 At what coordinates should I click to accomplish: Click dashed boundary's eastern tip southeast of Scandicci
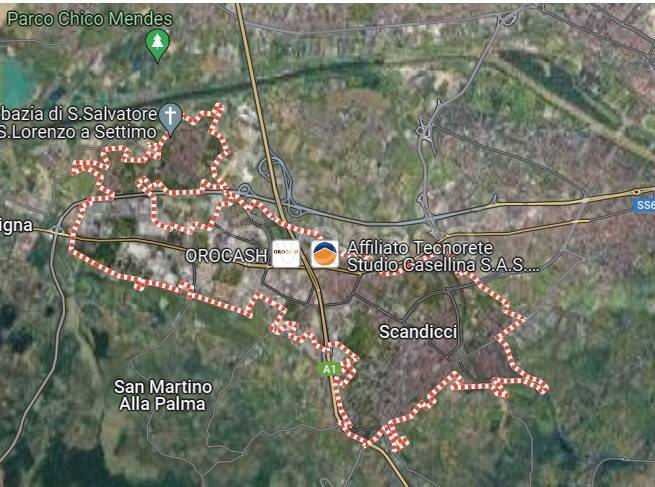[542, 387]
